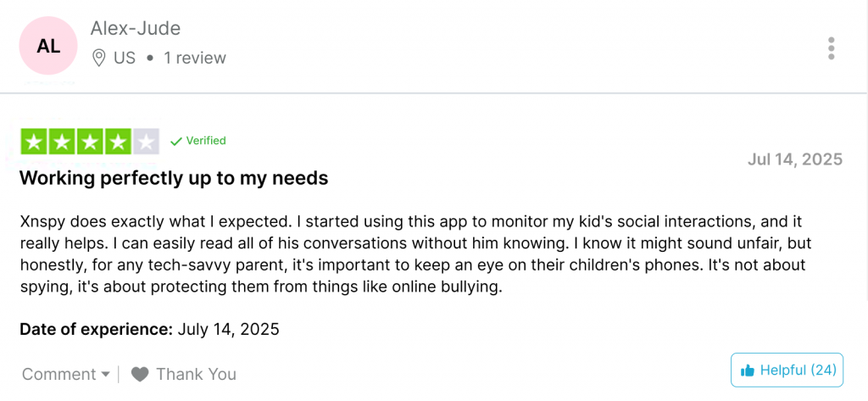Click the fourth green rating star

tap(118, 142)
